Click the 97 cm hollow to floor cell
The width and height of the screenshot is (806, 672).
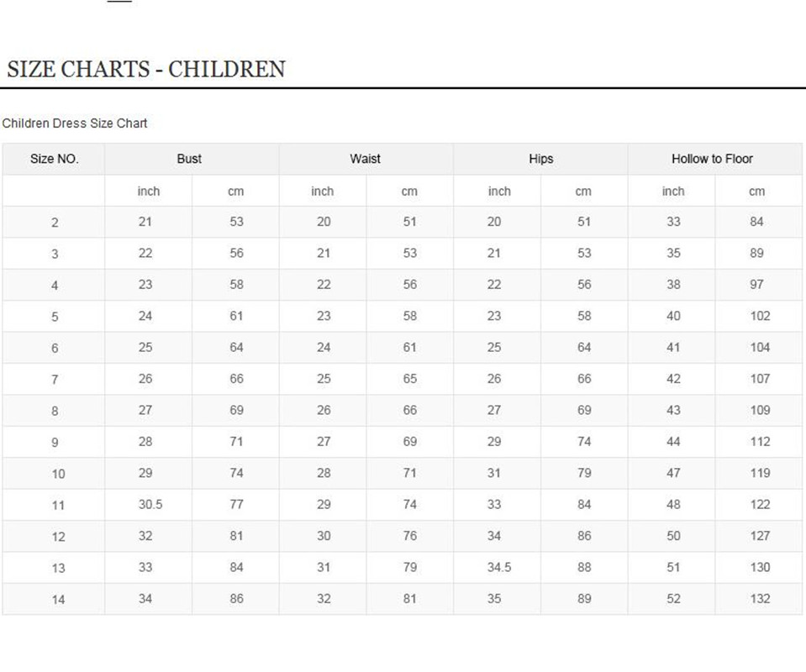pos(756,285)
